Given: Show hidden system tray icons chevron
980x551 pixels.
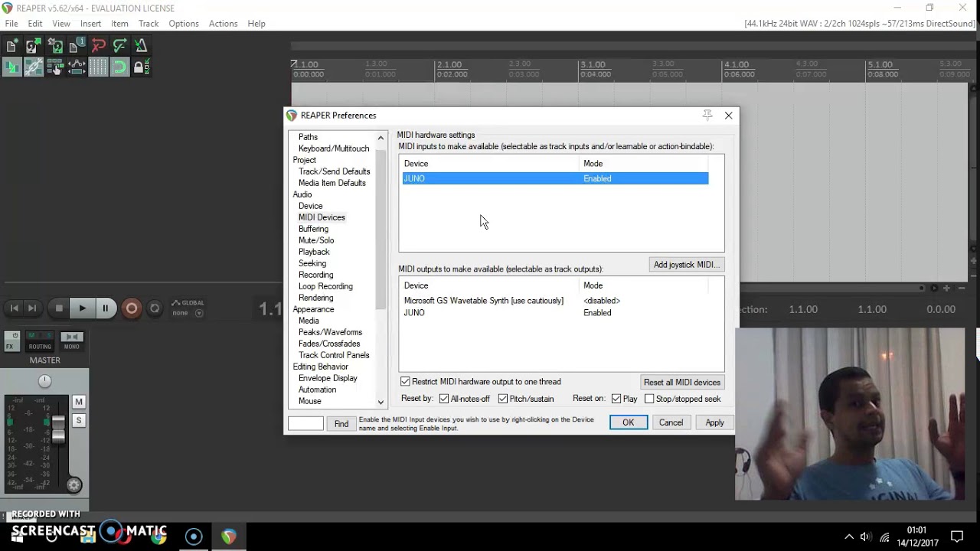Looking at the screenshot, I should point(848,536).
